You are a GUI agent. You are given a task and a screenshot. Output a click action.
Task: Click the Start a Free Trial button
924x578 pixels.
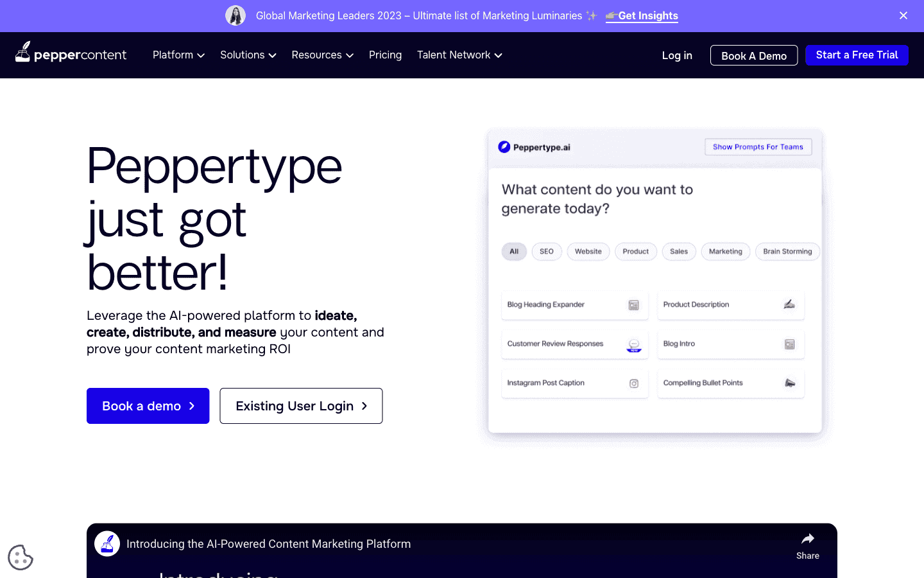point(857,55)
